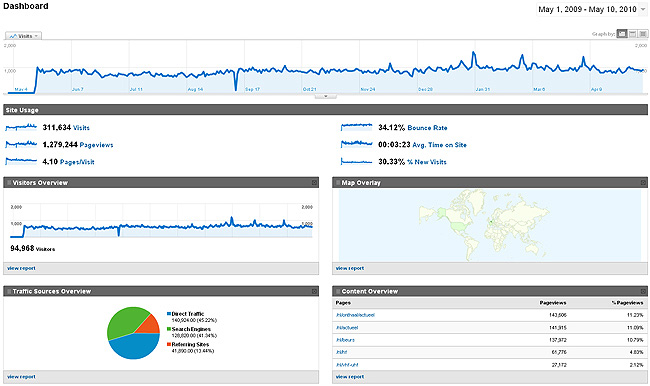Click the drag handle icon left of Content Overview title
The height and width of the screenshot is (386, 650).
click(338, 291)
